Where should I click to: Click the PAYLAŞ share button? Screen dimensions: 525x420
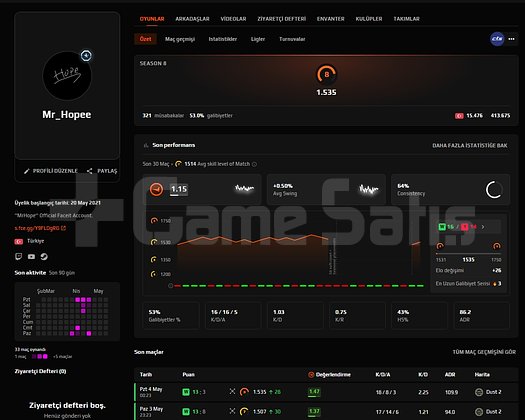click(102, 171)
